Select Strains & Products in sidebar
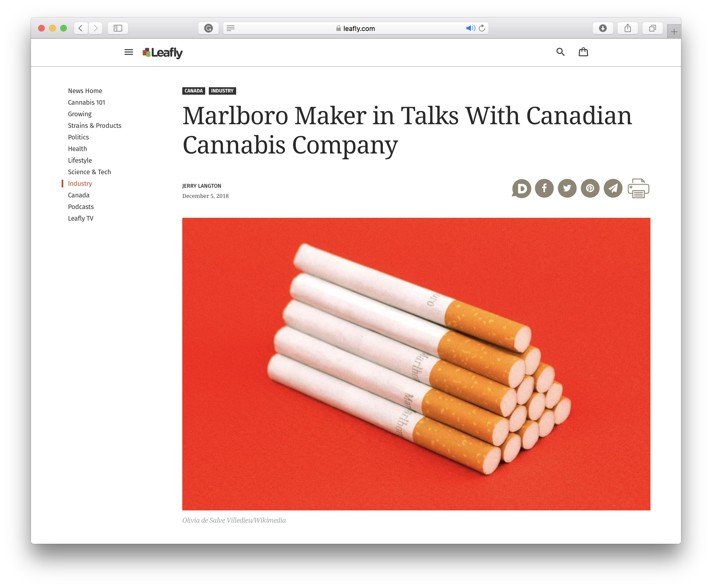 pos(94,126)
